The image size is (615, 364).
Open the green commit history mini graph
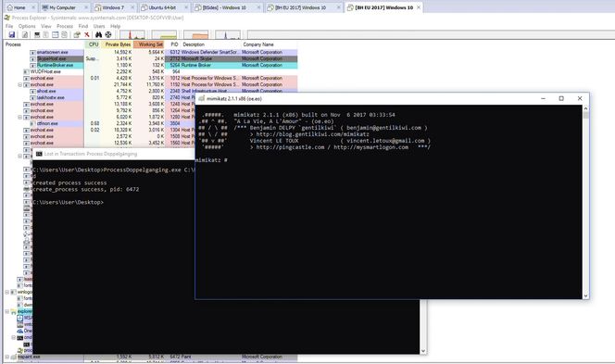pyautogui.click(x=164, y=35)
